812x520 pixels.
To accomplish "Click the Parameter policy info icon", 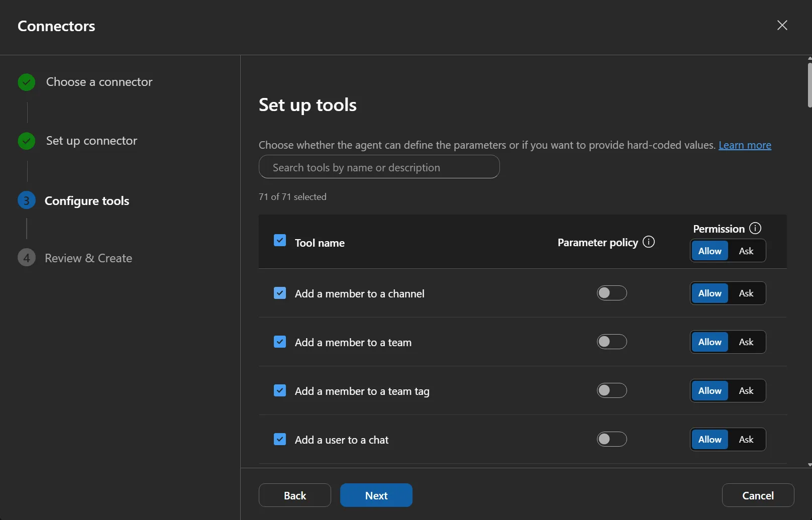I will [649, 242].
